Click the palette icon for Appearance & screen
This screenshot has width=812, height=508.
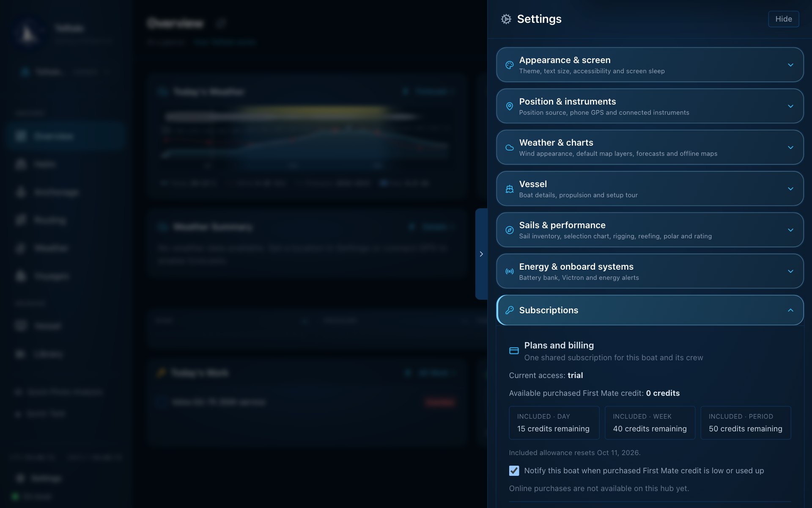click(510, 65)
